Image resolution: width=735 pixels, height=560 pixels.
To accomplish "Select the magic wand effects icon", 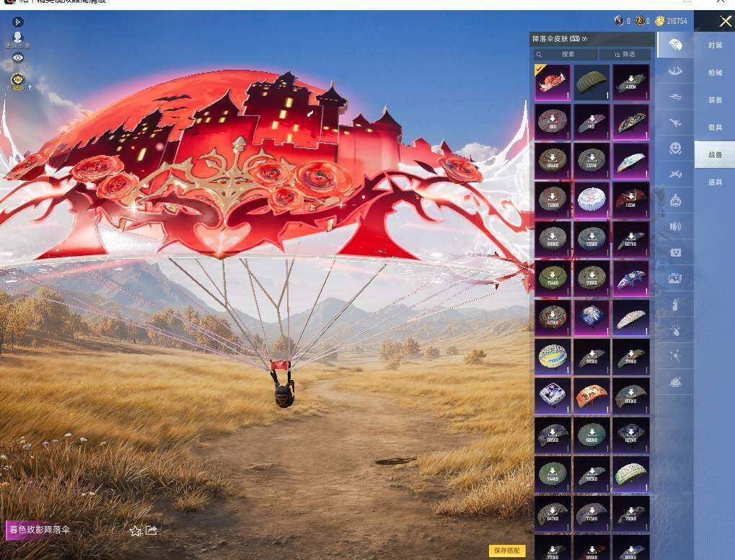I will click(675, 356).
